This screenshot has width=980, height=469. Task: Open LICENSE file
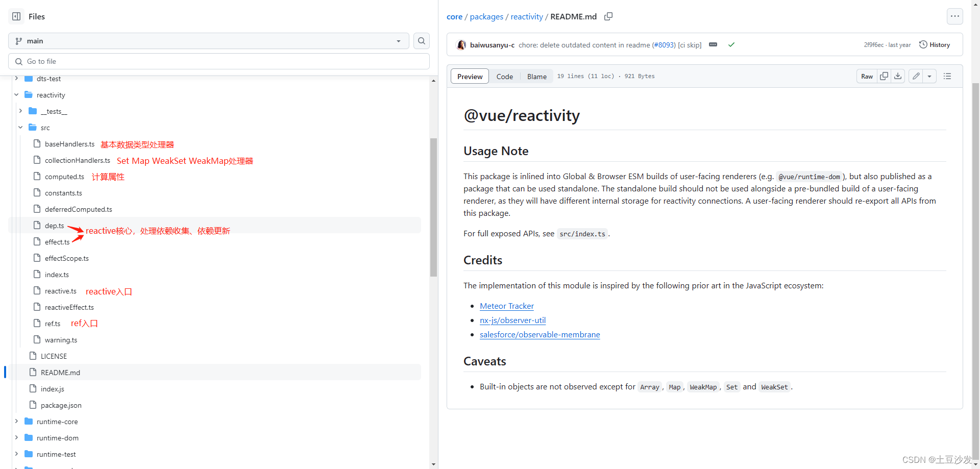click(x=54, y=356)
